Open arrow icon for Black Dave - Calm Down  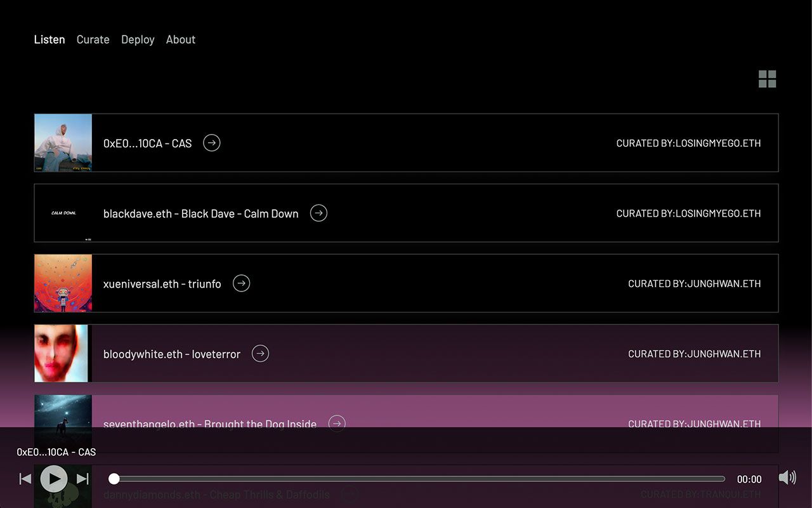click(x=318, y=213)
